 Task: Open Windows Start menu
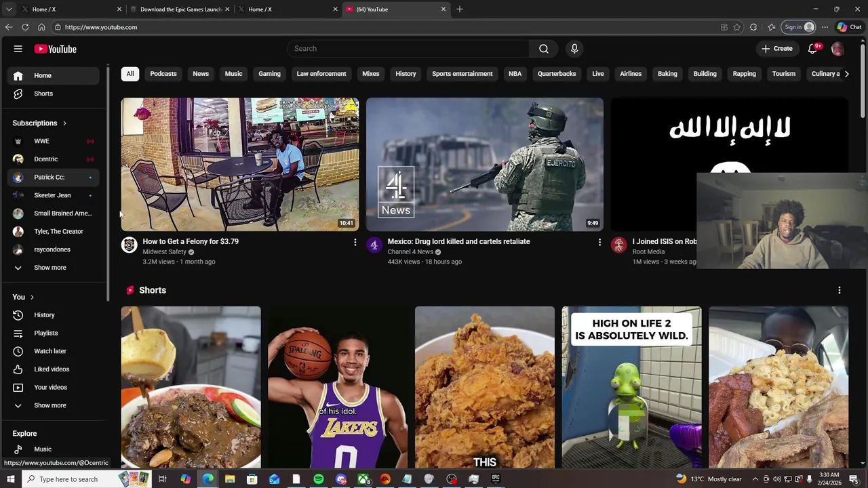point(10,479)
